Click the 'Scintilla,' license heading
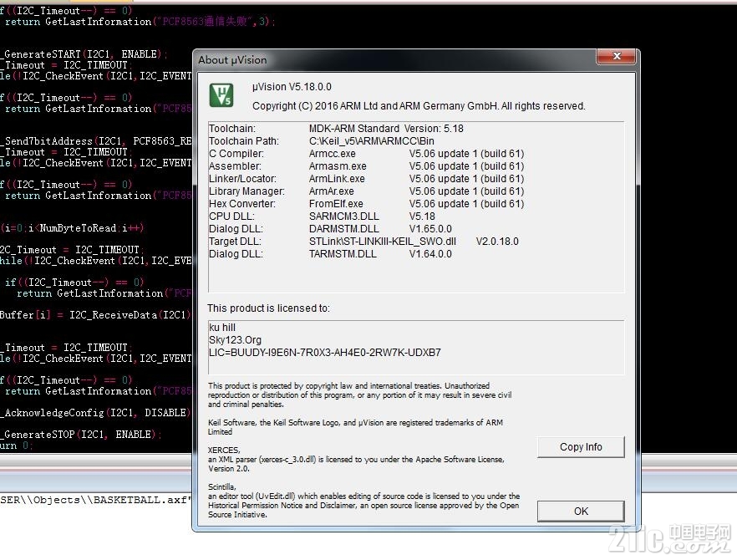This screenshot has width=737, height=560. pyautogui.click(x=222, y=486)
